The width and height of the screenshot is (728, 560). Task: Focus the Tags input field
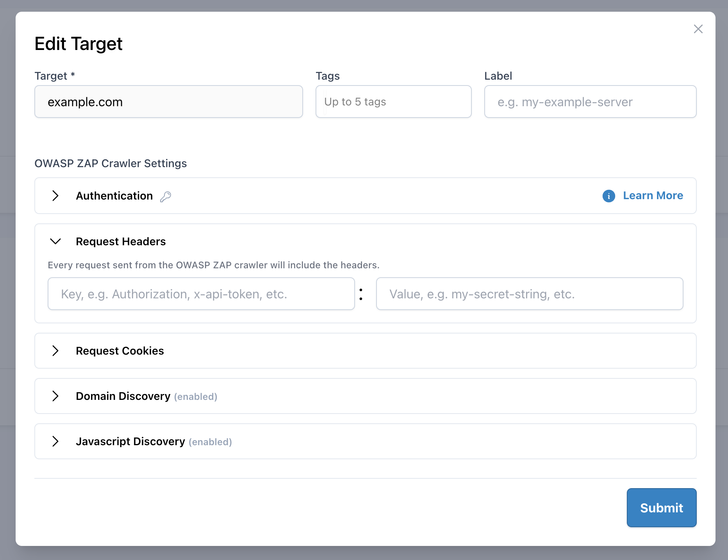tap(393, 102)
